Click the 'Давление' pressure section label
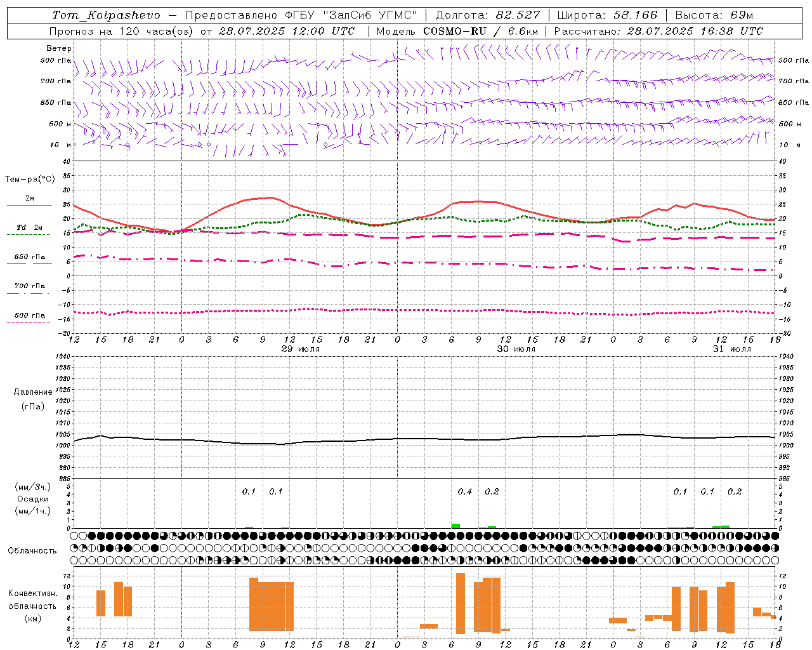Screen dimensions: 812x650 tap(32, 392)
